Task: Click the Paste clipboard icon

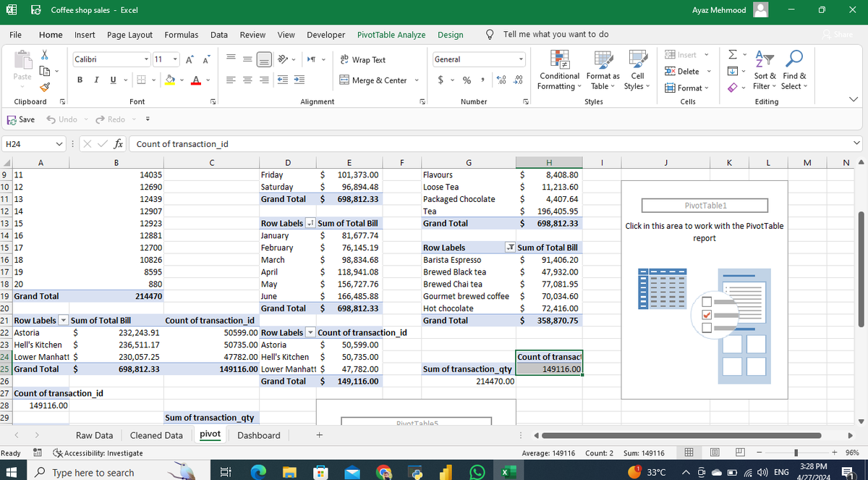Action: click(x=22, y=61)
